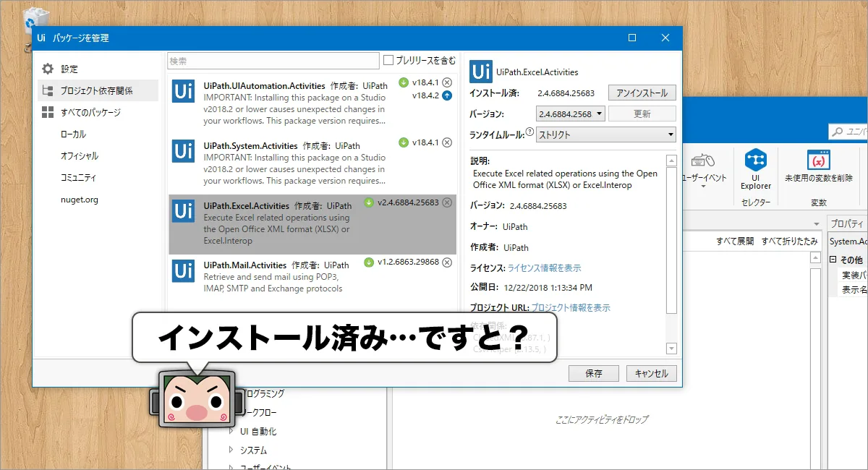868x470 pixels.
Task: Click the UiPath.Excel.Activities package logo in list
Action: tap(183, 210)
